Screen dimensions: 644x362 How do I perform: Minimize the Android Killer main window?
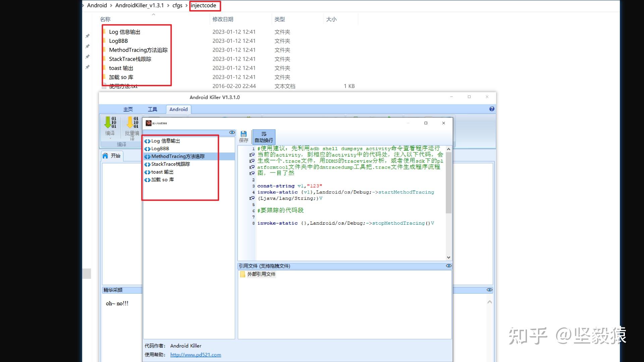tap(451, 97)
